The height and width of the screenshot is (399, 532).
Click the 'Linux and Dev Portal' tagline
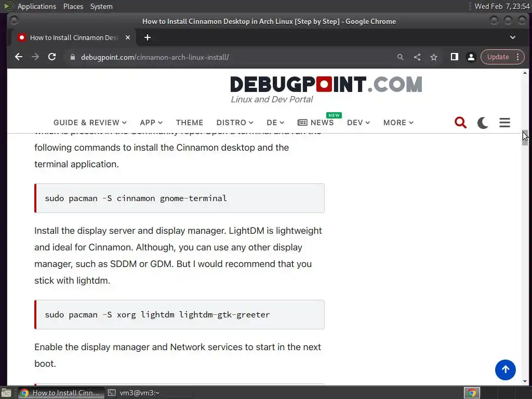(272, 99)
